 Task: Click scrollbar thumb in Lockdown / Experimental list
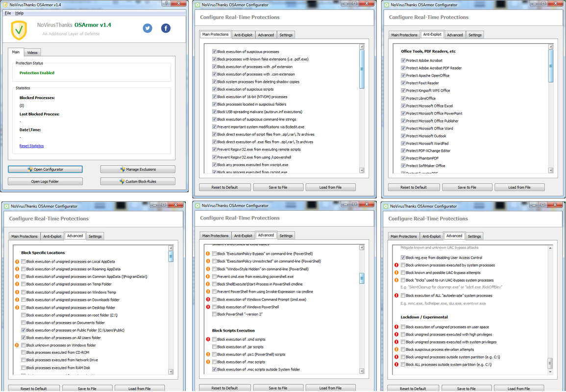[x=550, y=362]
